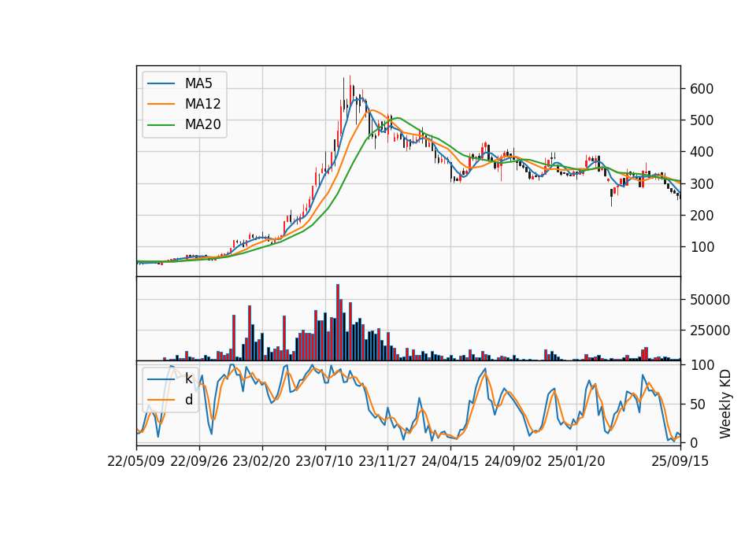Click the 25/09/15 date tick label

tap(680, 462)
